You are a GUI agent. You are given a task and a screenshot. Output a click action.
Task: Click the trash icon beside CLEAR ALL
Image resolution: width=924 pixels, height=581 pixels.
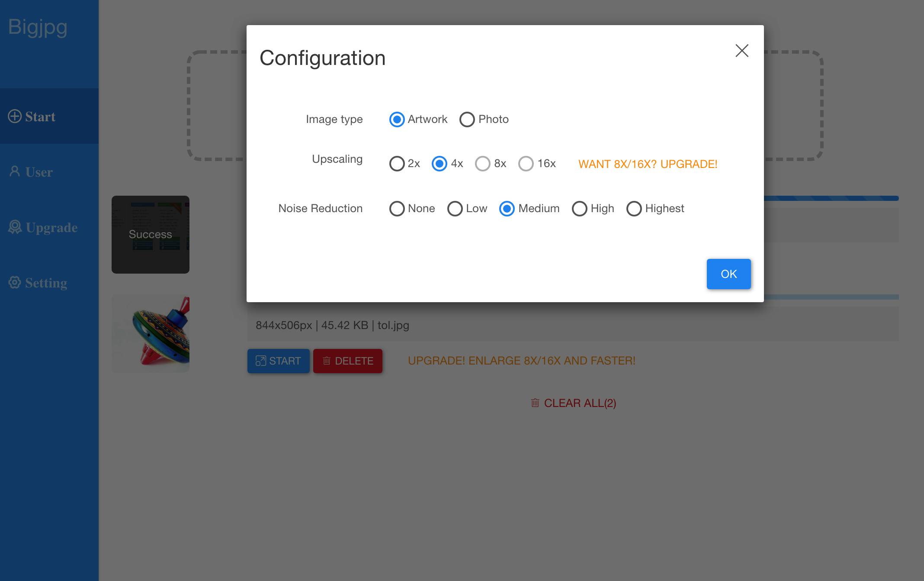(535, 403)
